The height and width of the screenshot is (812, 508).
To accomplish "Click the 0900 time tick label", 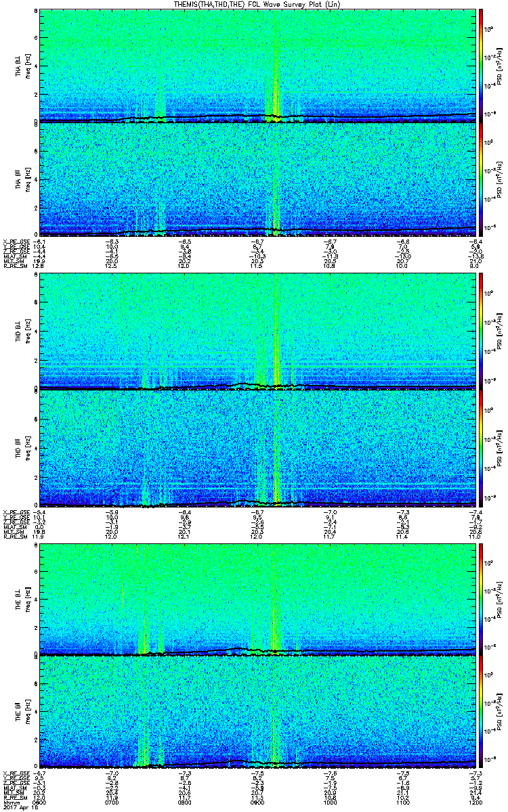I will [x=258, y=803].
